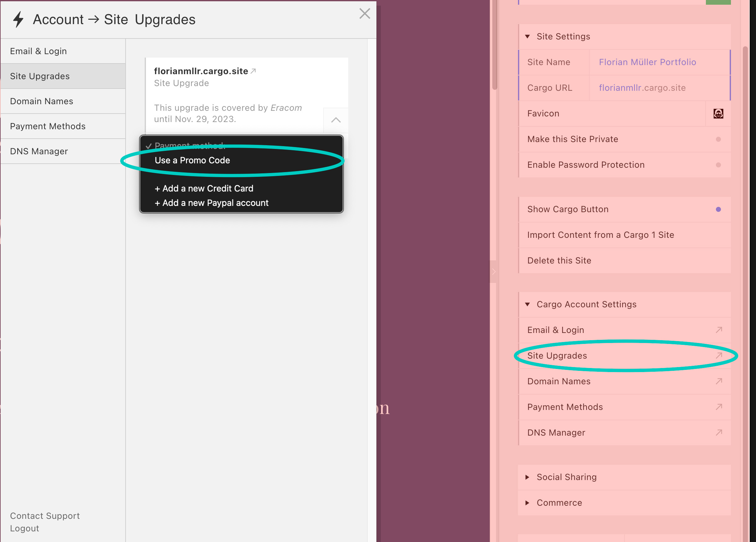Viewport: 756px width, 542px height.
Task: Click the external link icon next to florianmllr.cargo.site
Action: tap(254, 70)
